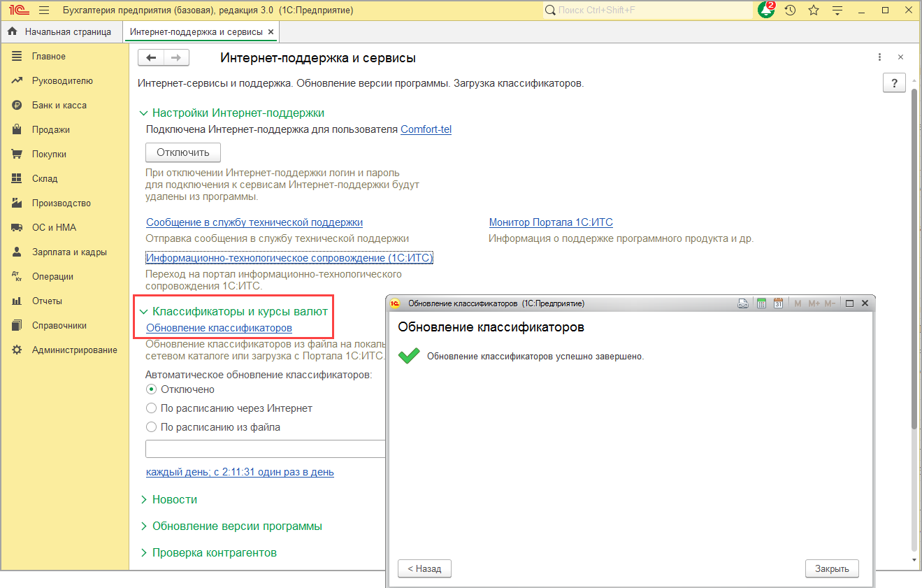
Task: Click the vertical scrollbar of the form
Action: [x=914, y=259]
